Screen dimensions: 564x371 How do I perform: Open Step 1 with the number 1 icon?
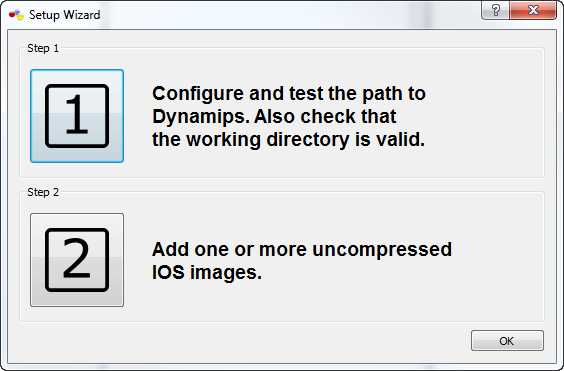coord(77,116)
